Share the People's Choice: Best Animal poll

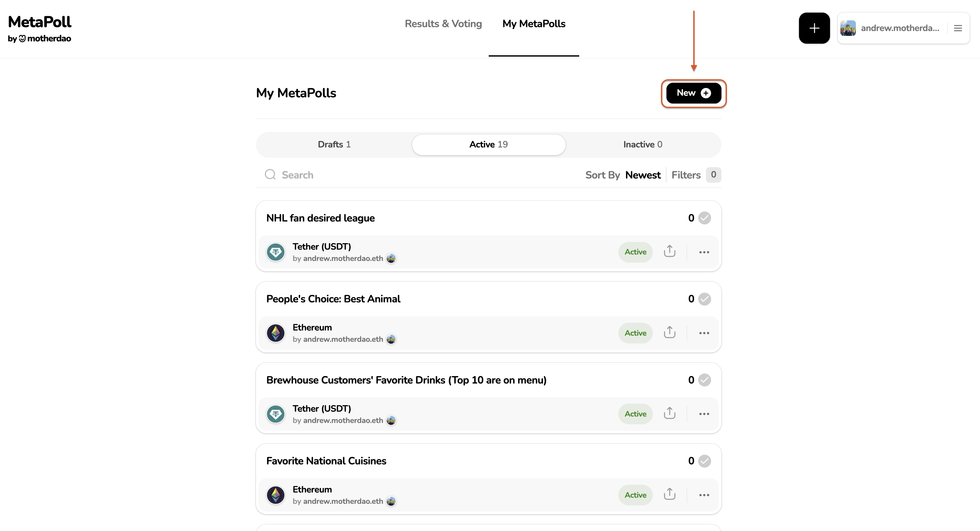pos(669,333)
